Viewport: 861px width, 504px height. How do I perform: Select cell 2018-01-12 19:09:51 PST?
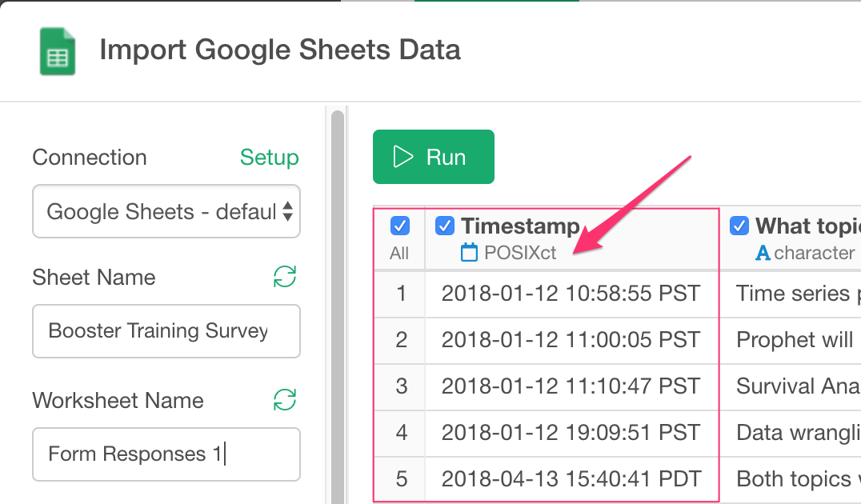pos(571,433)
